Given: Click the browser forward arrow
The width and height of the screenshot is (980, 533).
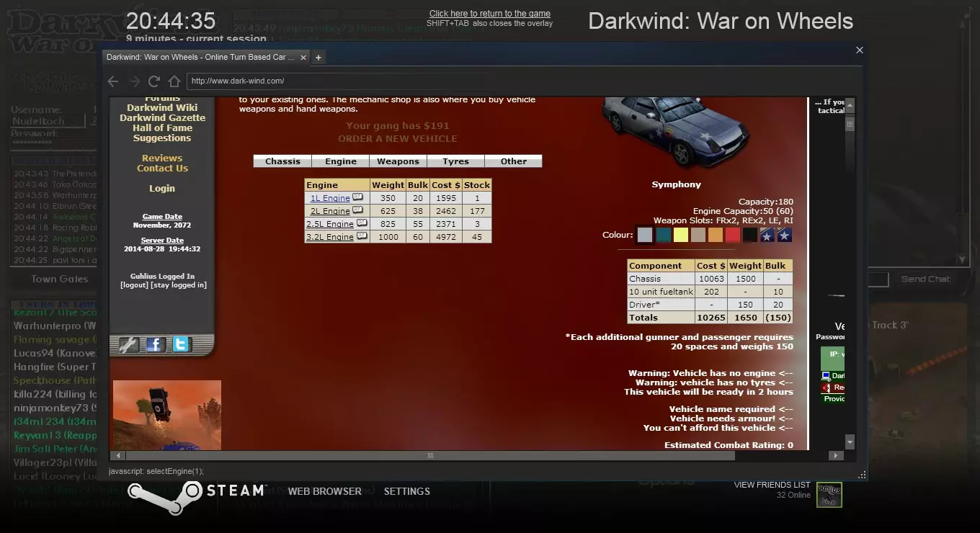Looking at the screenshot, I should 134,81.
